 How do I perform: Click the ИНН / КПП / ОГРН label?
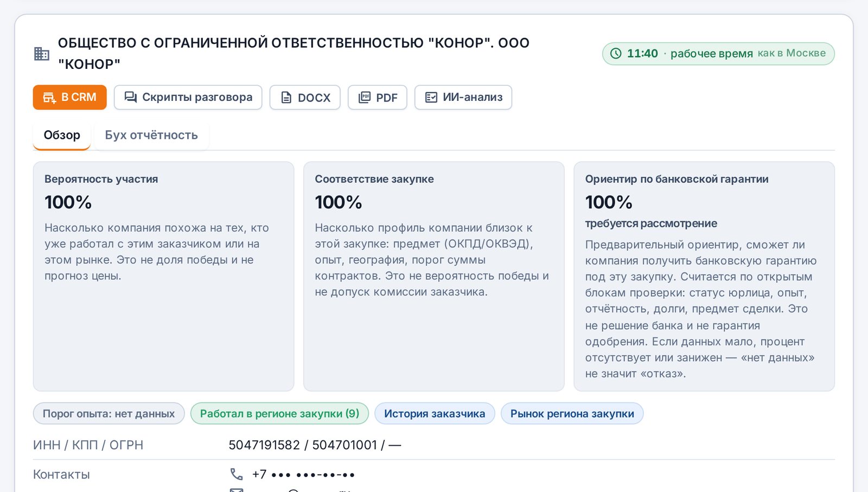click(88, 445)
